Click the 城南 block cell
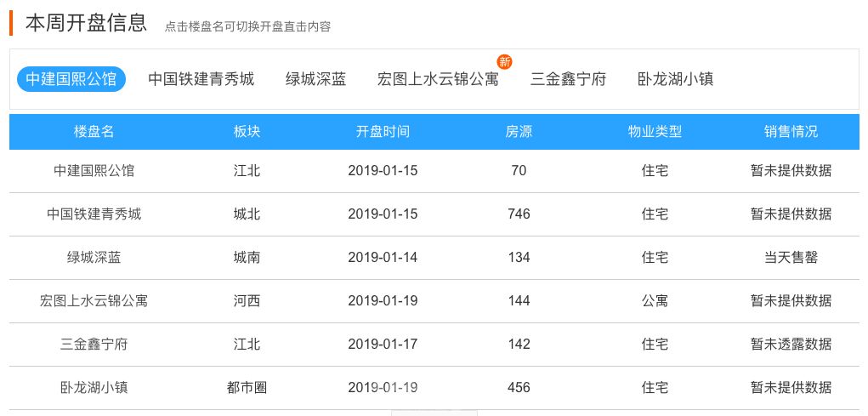 pos(247,257)
